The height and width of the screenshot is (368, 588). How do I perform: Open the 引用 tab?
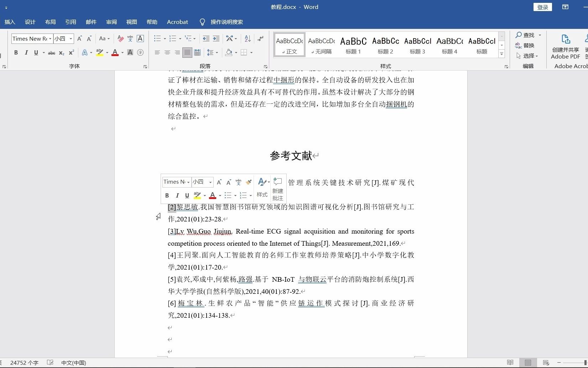tap(71, 22)
